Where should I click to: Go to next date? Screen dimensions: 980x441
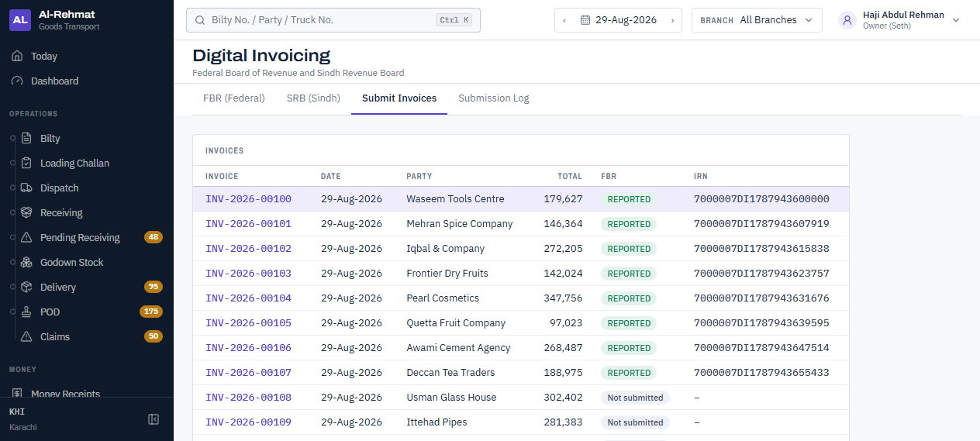[672, 20]
